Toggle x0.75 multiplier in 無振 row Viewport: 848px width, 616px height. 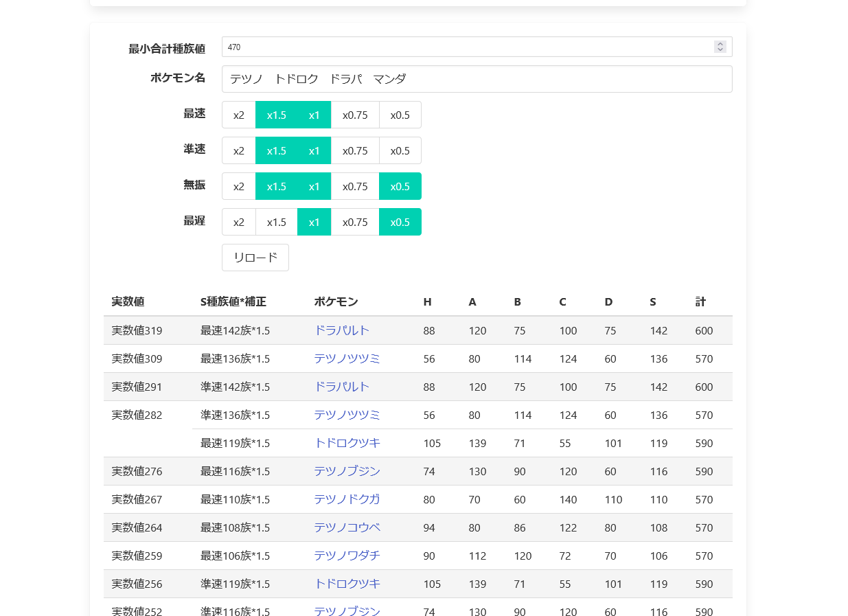click(x=355, y=186)
